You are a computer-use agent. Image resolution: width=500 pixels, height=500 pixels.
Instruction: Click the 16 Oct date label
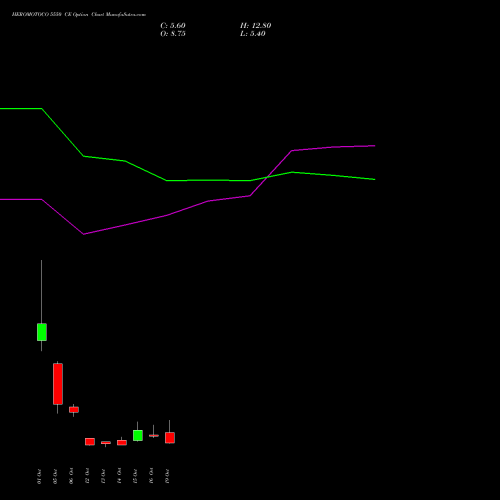click(x=151, y=476)
